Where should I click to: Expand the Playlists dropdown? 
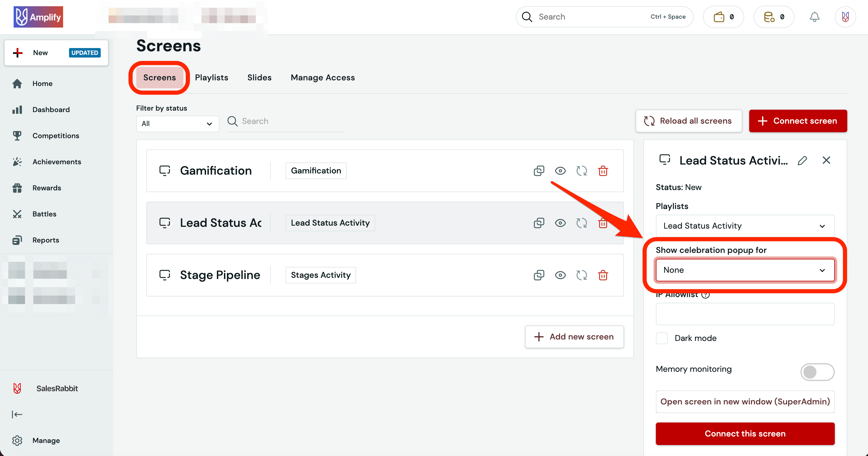click(x=745, y=226)
